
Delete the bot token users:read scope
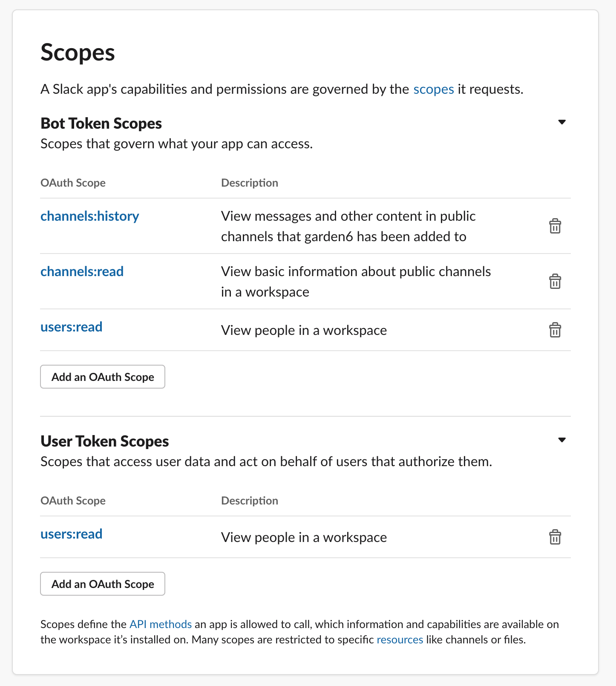[555, 330]
